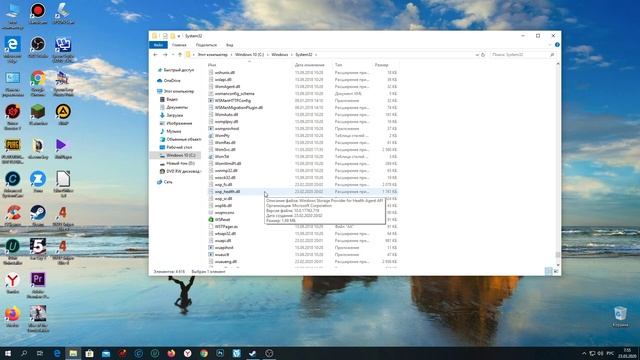Open the Файл ribbon tab
The image size is (640, 360).
pos(158,45)
